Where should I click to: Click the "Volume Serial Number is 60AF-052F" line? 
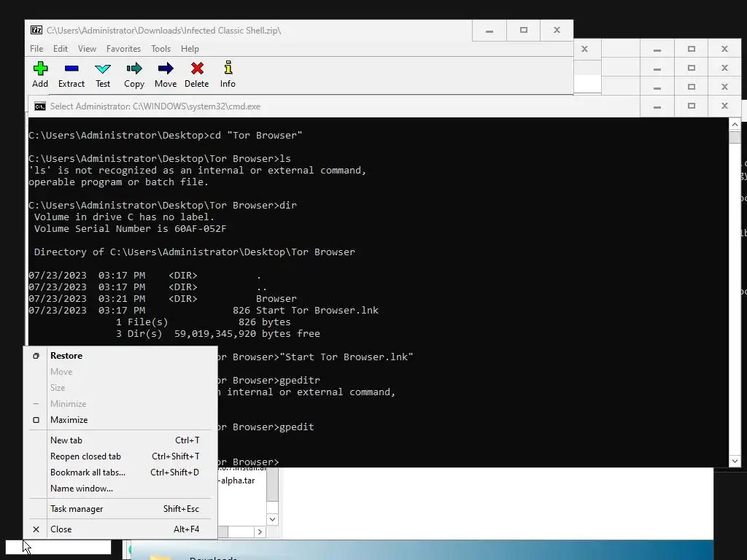[130, 228]
